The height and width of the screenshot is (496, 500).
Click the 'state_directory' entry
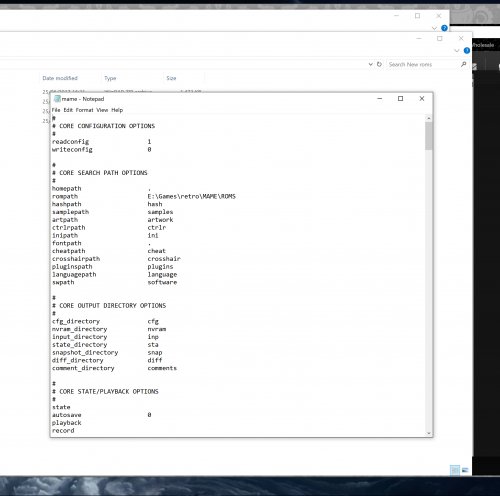80,345
